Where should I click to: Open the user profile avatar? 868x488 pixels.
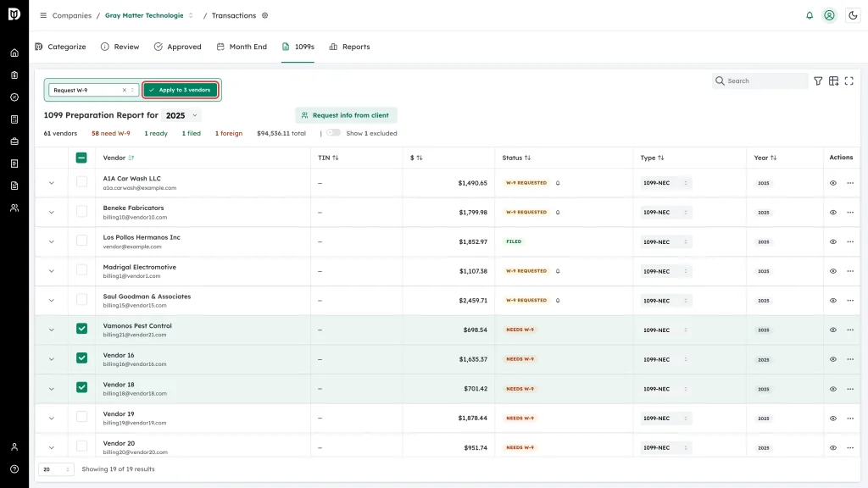(829, 15)
